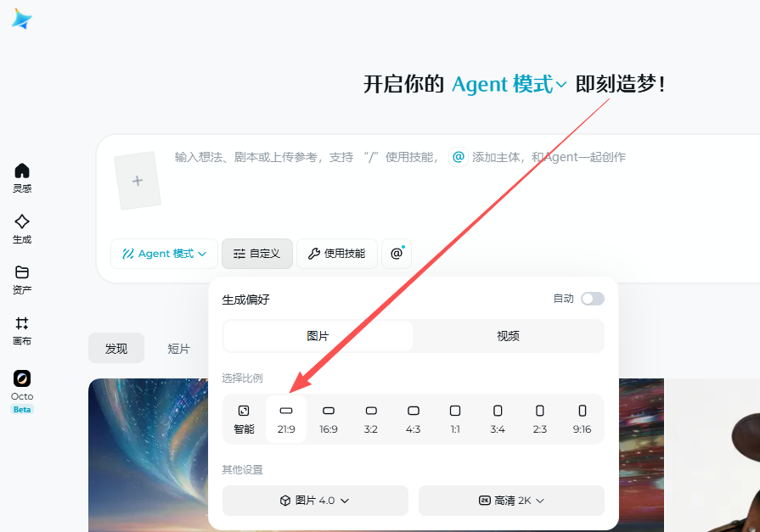Open the 高清 2K resolution dropdown
The width and height of the screenshot is (760, 532).
click(511, 501)
